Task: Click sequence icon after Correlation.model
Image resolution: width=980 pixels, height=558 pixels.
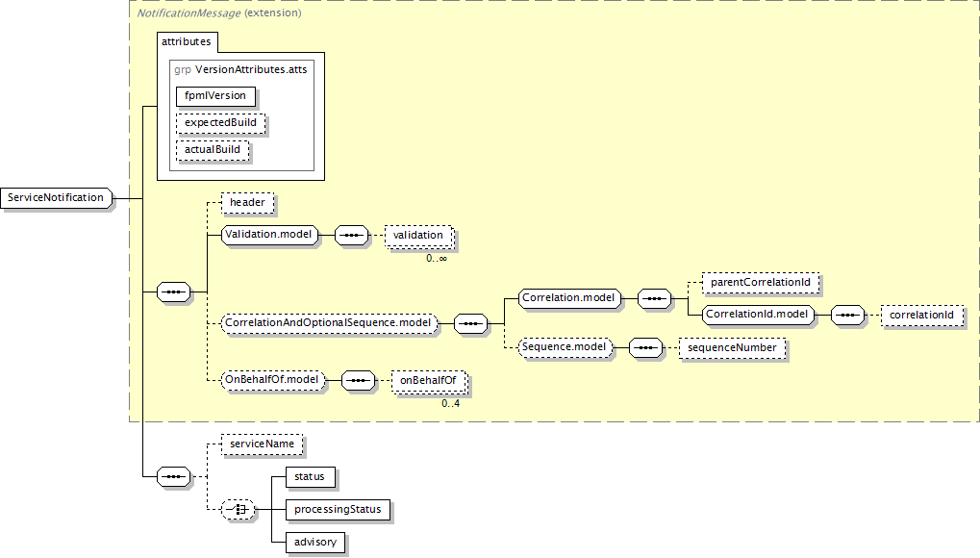Action: point(654,299)
